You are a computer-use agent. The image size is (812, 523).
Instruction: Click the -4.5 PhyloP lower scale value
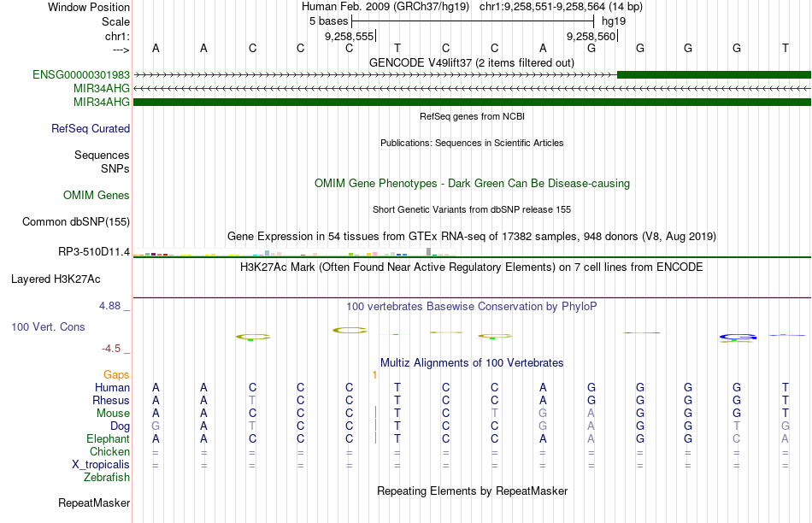click(x=111, y=349)
